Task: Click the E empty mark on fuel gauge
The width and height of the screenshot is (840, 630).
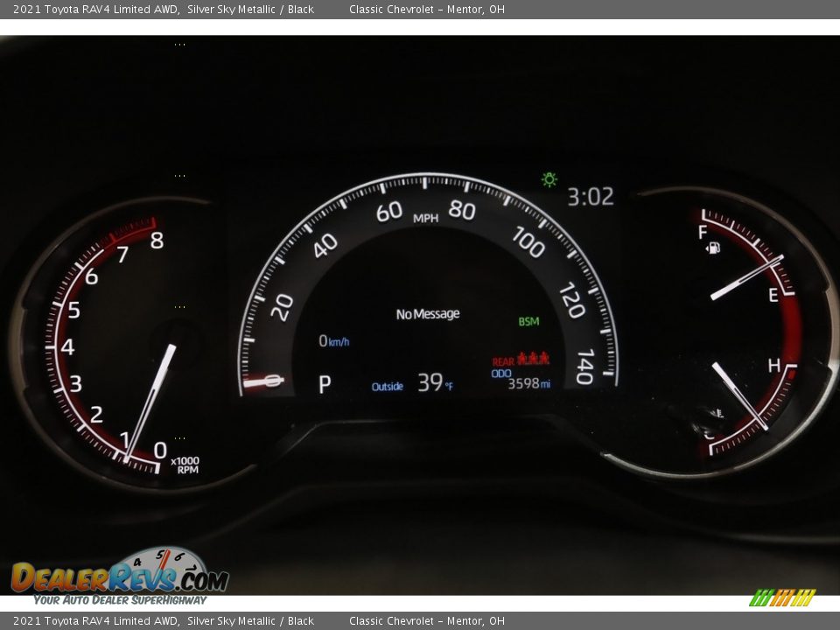Action: 773,295
